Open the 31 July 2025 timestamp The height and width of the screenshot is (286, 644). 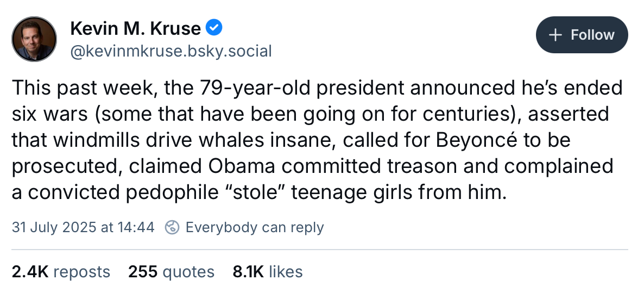coord(83,227)
